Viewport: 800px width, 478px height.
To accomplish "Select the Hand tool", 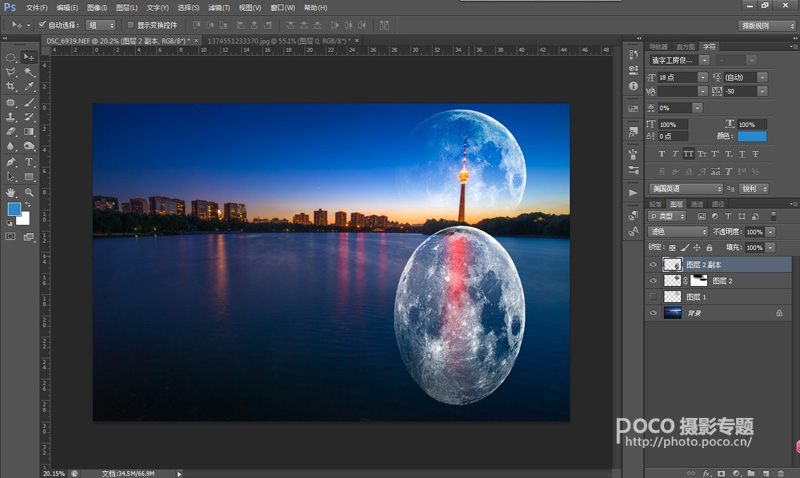I will point(11,192).
